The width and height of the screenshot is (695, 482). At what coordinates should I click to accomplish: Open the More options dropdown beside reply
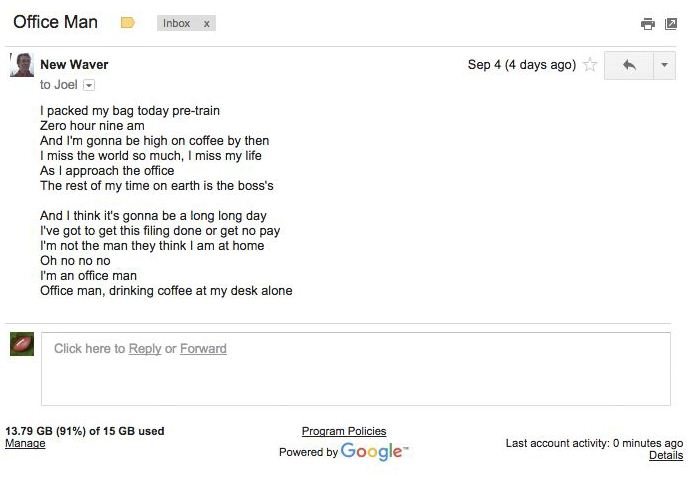click(664, 65)
